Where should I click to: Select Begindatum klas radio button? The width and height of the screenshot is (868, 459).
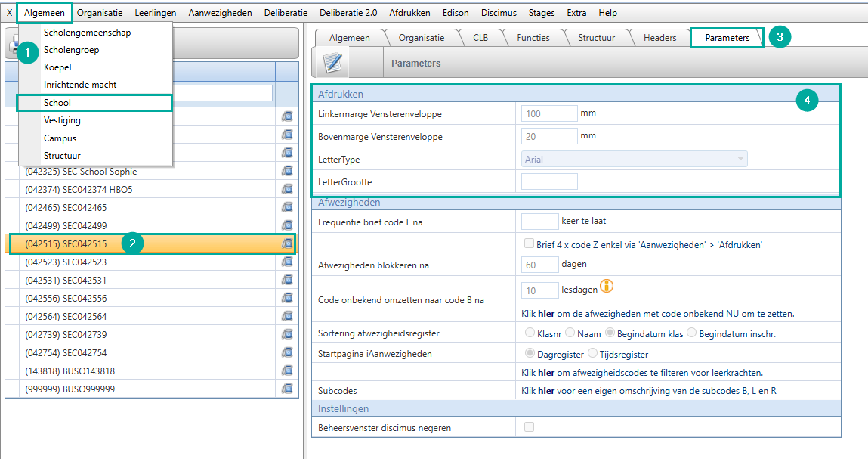pyautogui.click(x=610, y=333)
